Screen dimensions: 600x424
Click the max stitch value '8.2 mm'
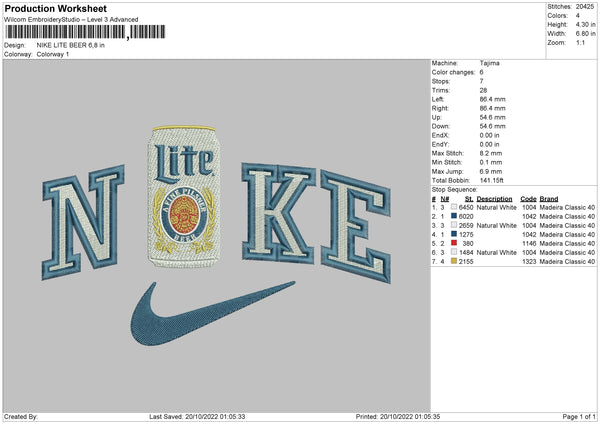pos(491,153)
